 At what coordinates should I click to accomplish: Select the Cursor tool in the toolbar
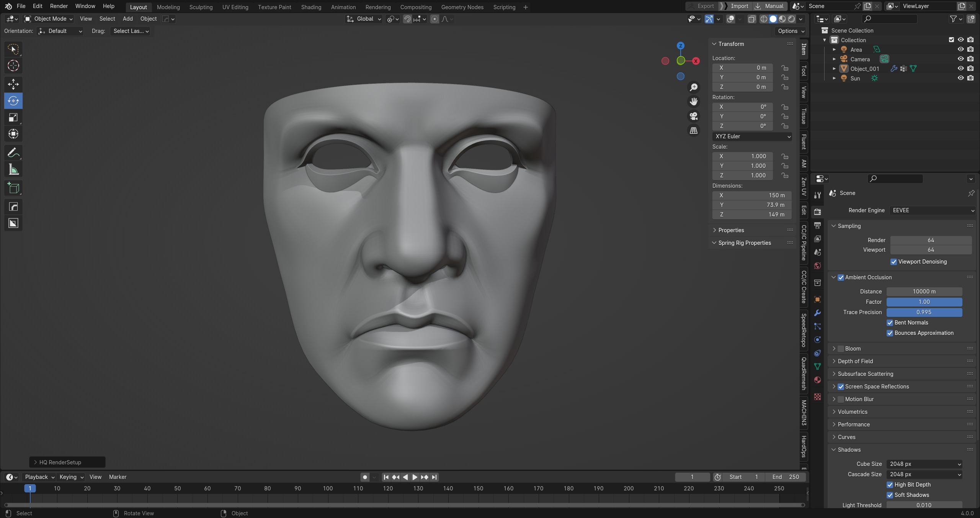[13, 66]
